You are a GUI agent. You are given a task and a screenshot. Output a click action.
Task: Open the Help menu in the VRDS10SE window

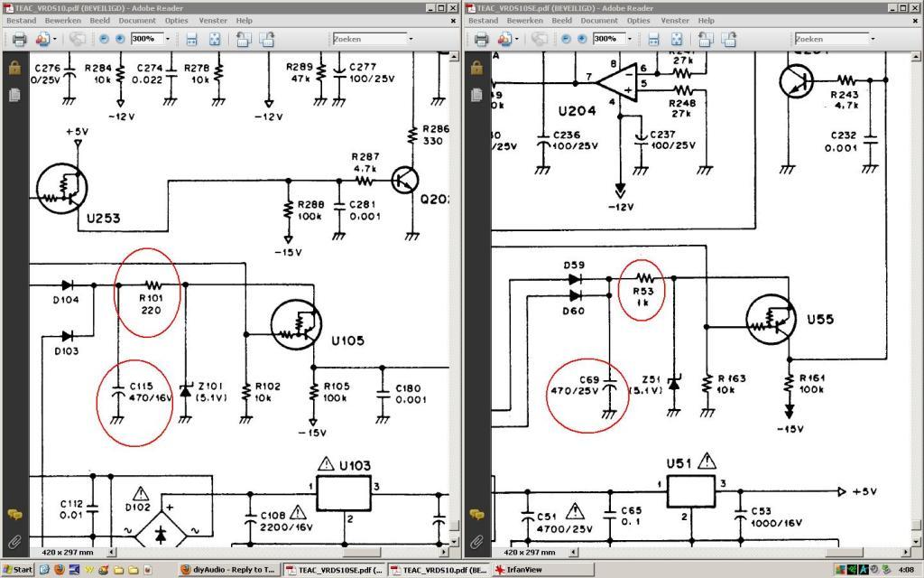point(706,21)
